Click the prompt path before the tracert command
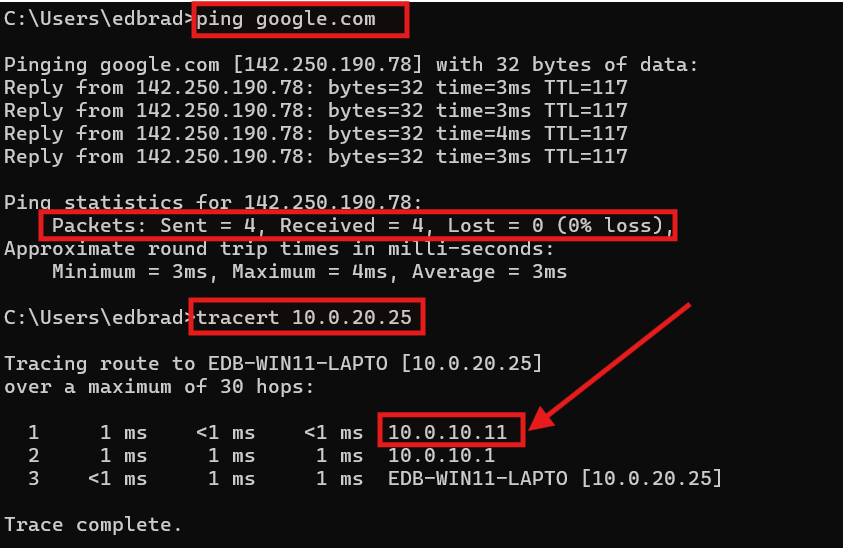Viewport: 843px width, 548px height. point(95,319)
